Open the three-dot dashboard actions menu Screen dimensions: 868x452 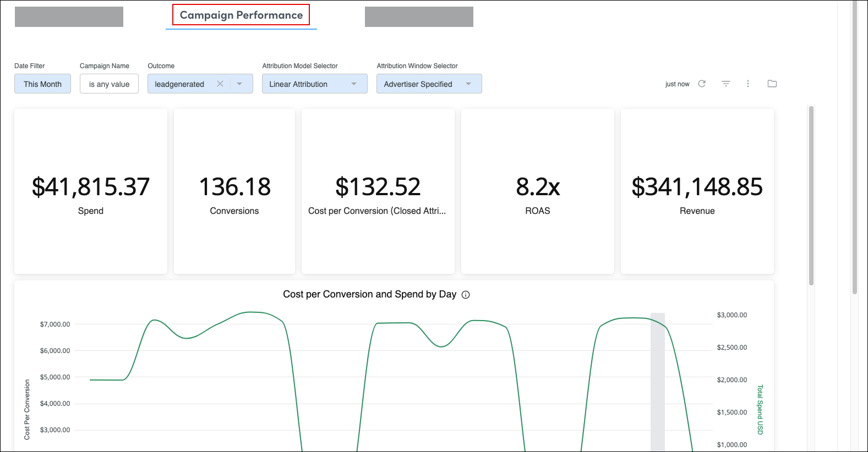coord(748,84)
